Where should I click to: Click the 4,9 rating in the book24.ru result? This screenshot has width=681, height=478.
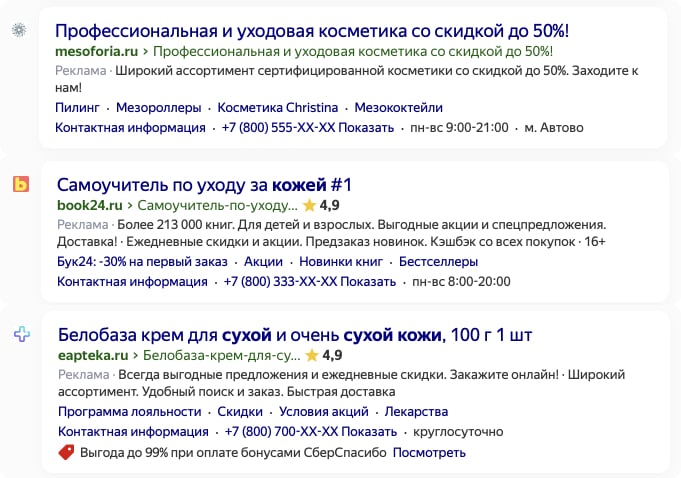330,205
